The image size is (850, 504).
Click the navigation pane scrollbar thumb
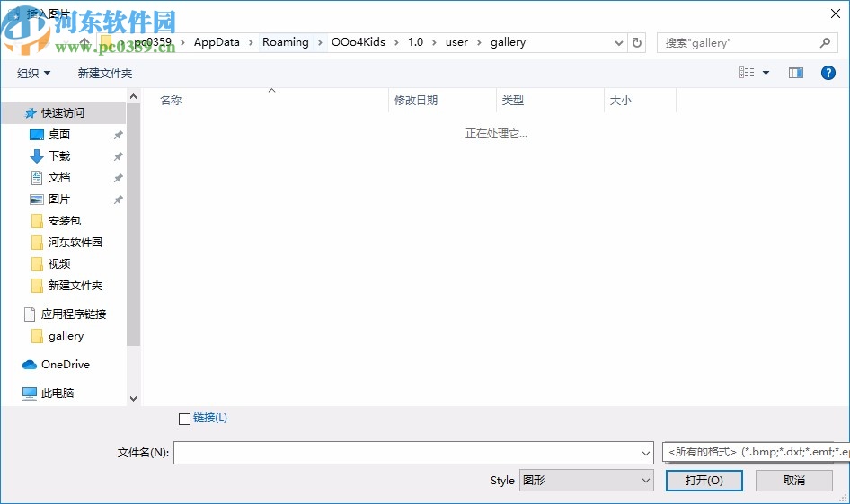pyautogui.click(x=133, y=225)
